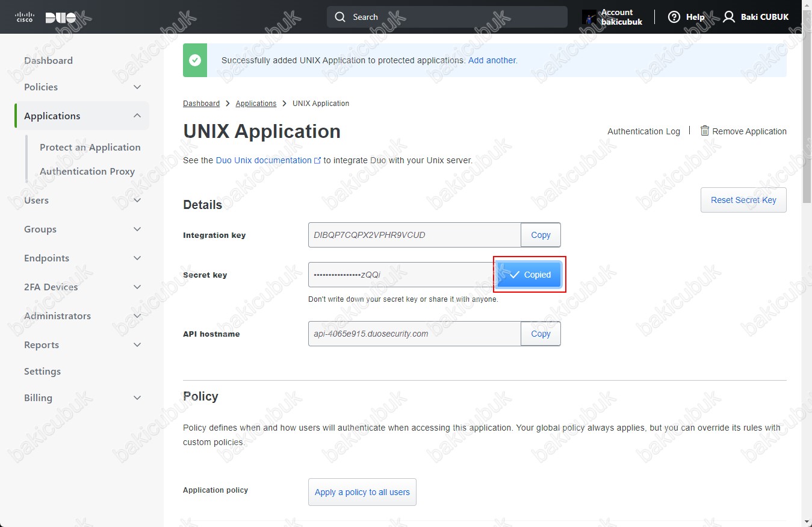The image size is (812, 527).
Task: Open Users in sidebar
Action: [36, 200]
